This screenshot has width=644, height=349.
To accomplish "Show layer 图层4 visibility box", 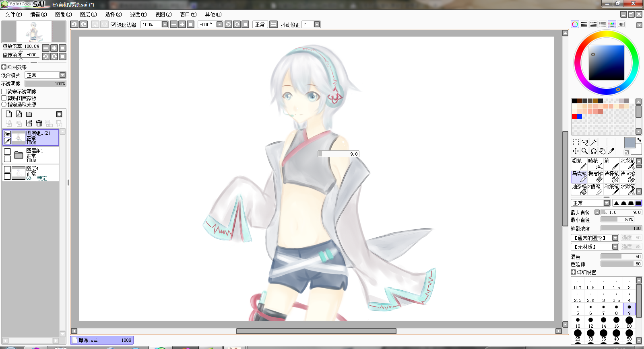I will tap(7, 169).
